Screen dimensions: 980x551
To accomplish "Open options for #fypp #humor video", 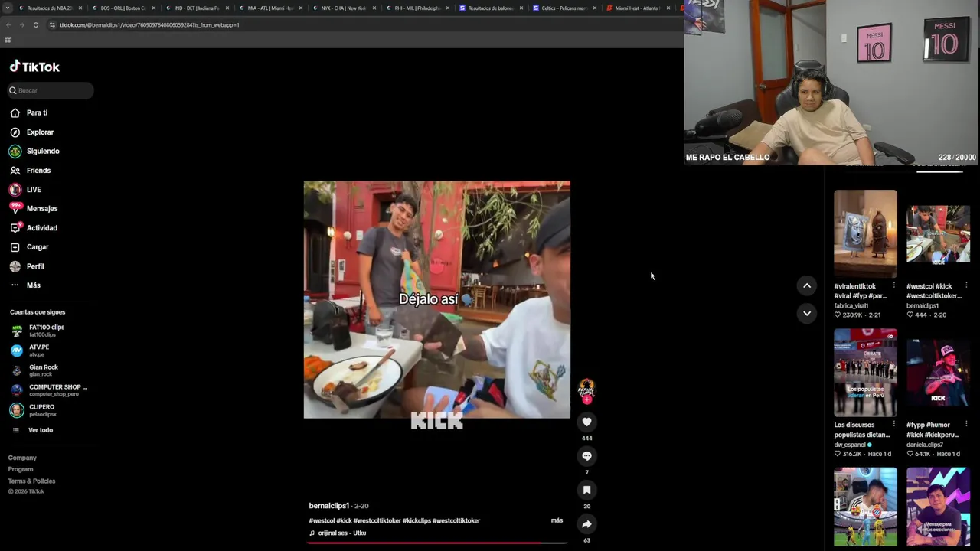I will pyautogui.click(x=966, y=424).
